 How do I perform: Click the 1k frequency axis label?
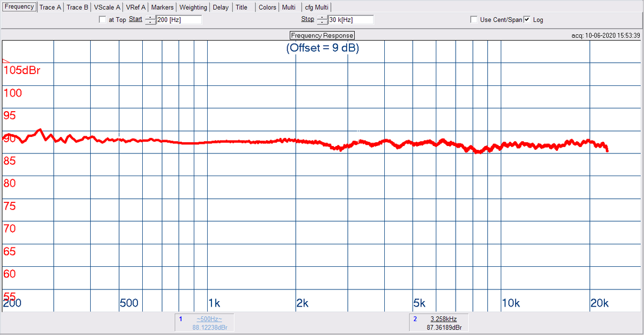[214, 303]
